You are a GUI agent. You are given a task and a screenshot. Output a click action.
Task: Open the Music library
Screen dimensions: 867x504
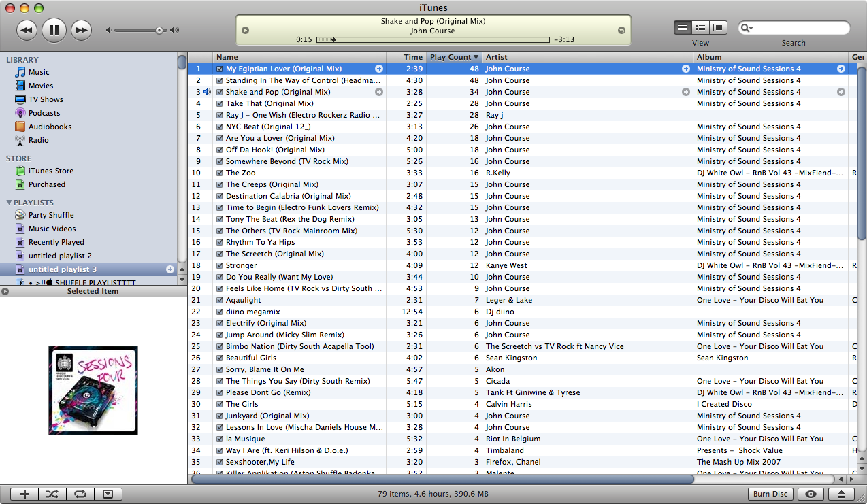pos(39,72)
